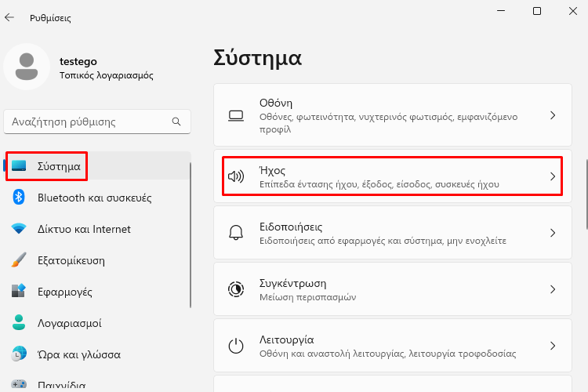Click the bell Ειδοποιήσεις icon
This screenshot has height=392, width=588.
[236, 233]
